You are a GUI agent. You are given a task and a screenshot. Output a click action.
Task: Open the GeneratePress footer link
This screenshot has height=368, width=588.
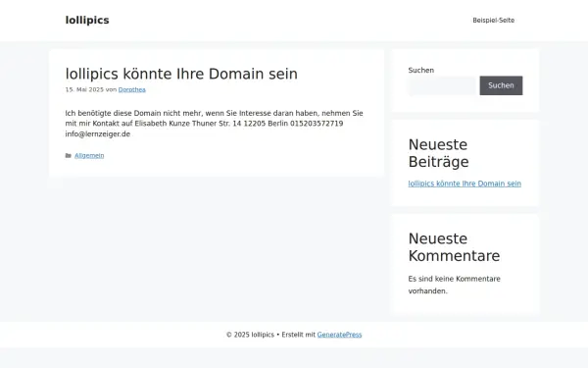tap(339, 335)
